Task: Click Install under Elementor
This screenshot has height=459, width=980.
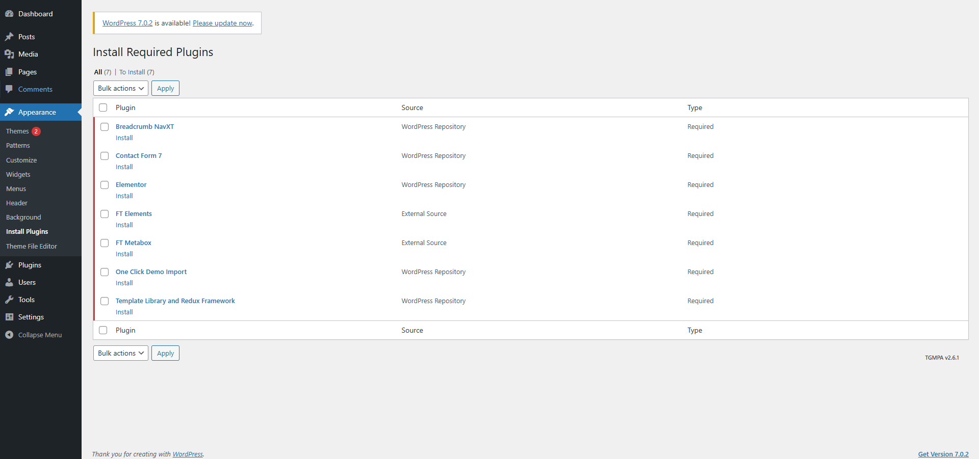Action: tap(124, 196)
